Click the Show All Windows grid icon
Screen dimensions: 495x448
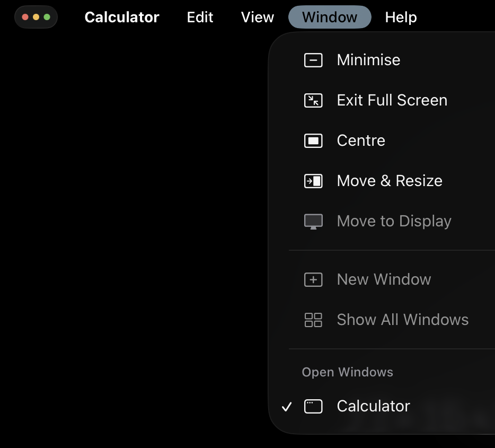coord(313,320)
